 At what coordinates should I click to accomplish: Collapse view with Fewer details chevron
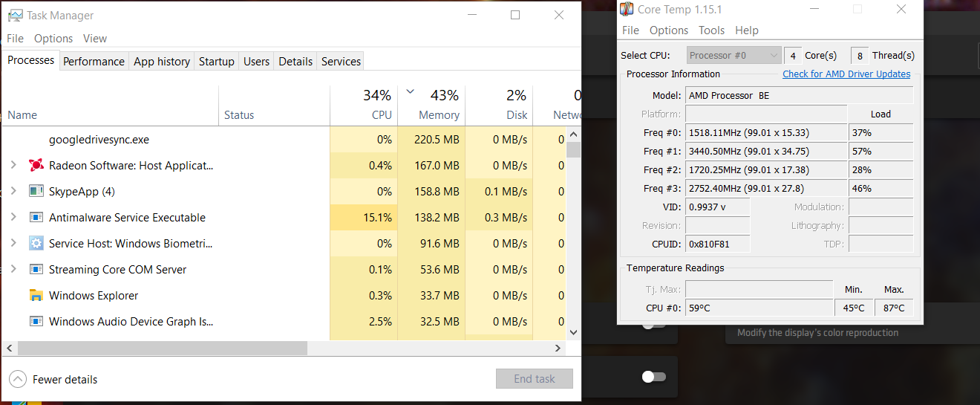[18, 379]
